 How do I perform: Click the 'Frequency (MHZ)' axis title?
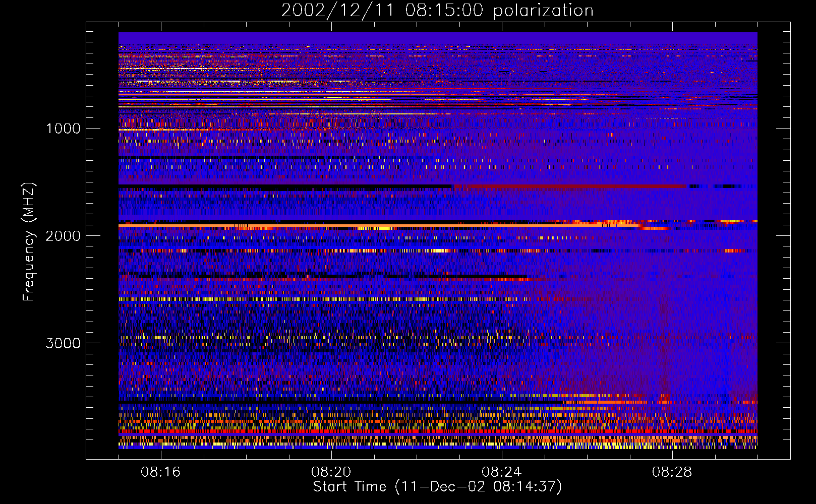pos(28,242)
